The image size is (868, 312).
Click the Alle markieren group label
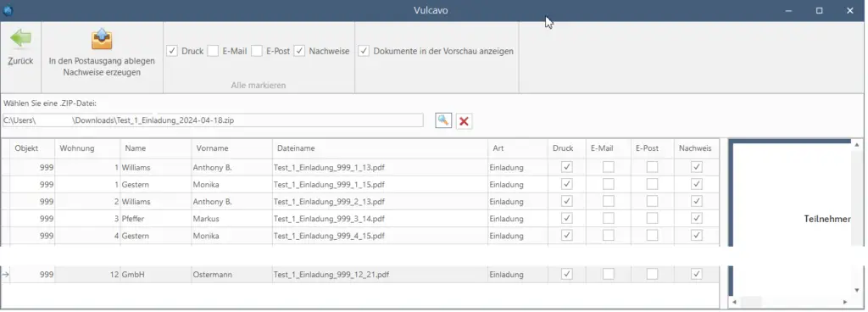click(259, 86)
